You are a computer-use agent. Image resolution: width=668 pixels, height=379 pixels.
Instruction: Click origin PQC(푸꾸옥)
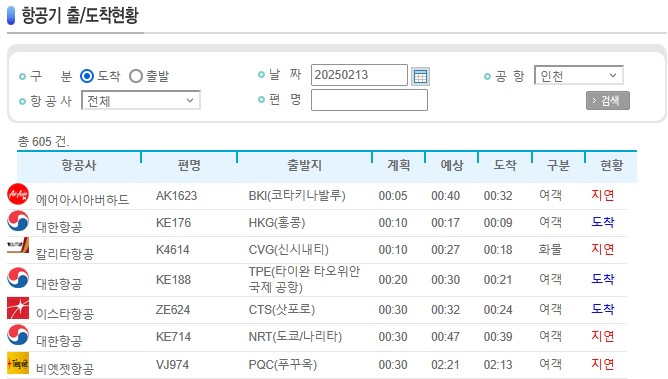pyautogui.click(x=283, y=365)
